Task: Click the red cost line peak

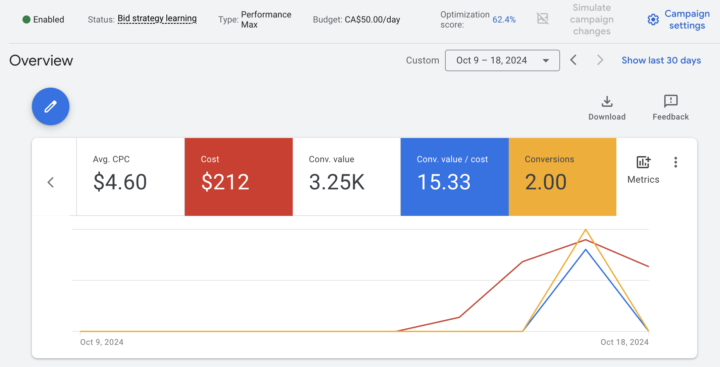Action: 585,240
